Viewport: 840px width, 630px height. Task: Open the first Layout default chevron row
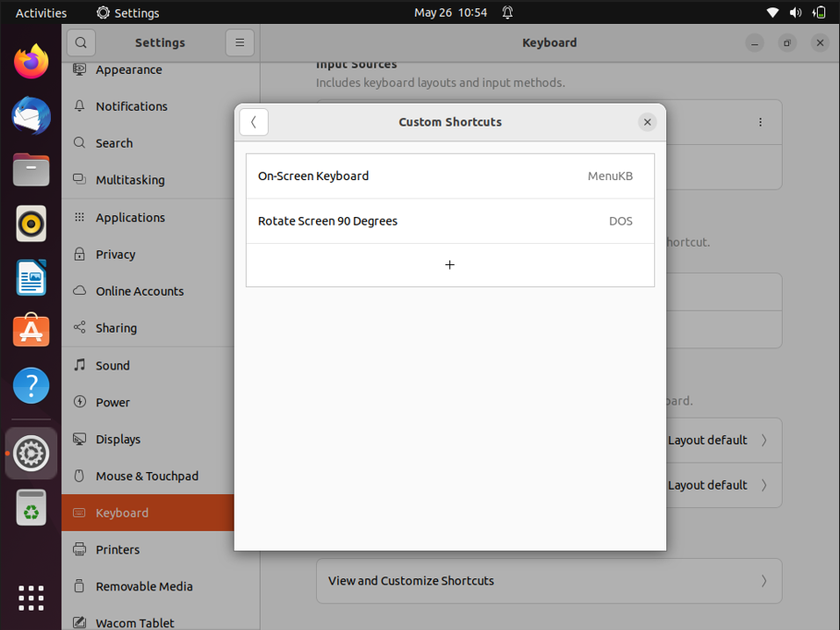[x=721, y=441]
